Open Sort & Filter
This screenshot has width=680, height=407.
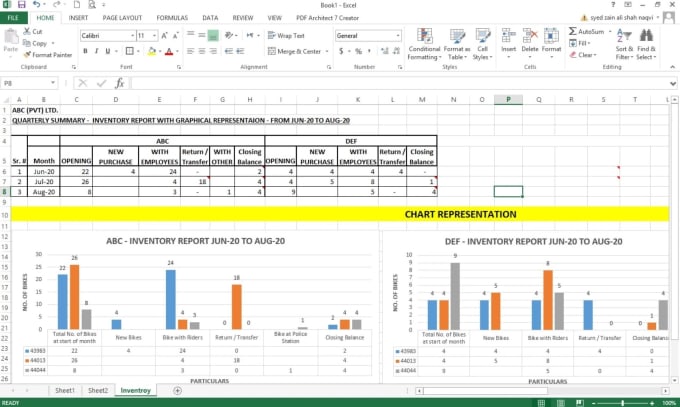[x=624, y=44]
